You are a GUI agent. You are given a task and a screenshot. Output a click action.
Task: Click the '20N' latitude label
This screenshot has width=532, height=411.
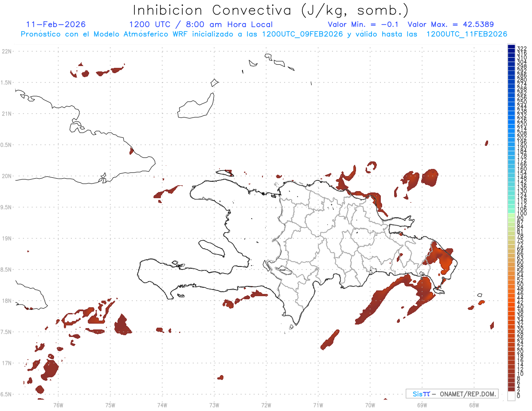pyautogui.click(x=7, y=176)
